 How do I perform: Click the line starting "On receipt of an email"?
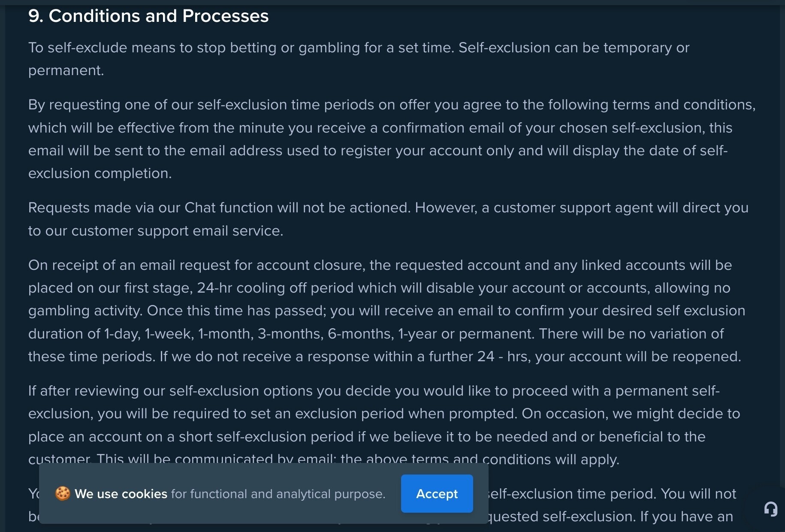(380, 265)
